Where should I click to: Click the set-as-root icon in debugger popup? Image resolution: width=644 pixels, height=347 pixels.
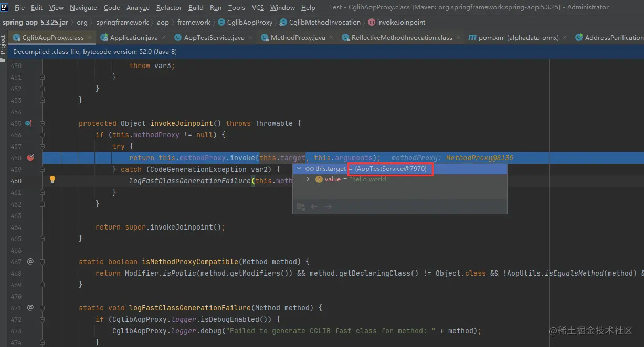click(301, 207)
